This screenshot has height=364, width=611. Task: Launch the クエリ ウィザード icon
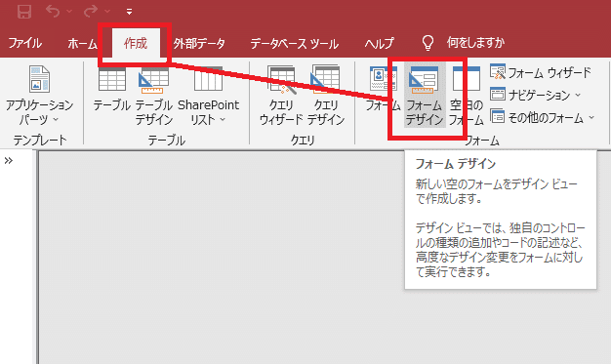pos(281,80)
